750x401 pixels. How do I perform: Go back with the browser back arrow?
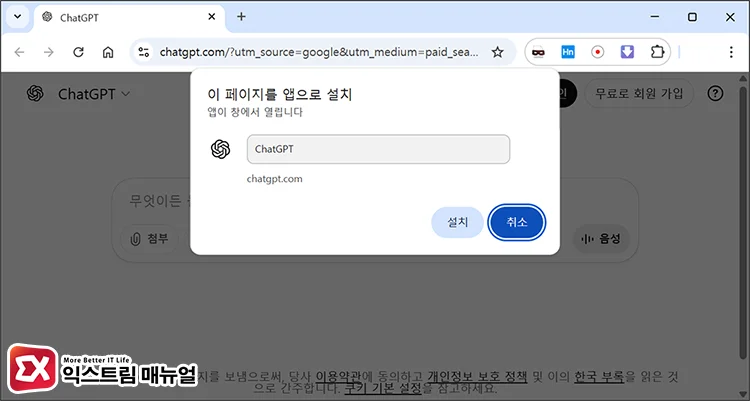(x=19, y=52)
